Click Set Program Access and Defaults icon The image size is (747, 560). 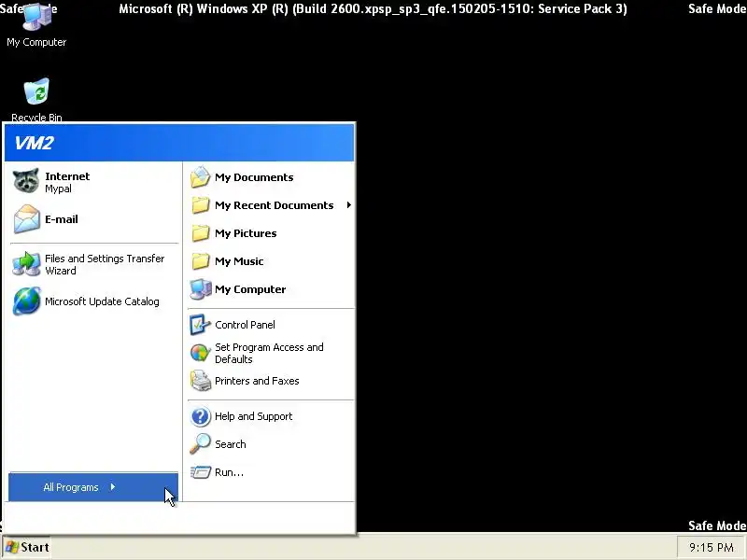pos(200,353)
